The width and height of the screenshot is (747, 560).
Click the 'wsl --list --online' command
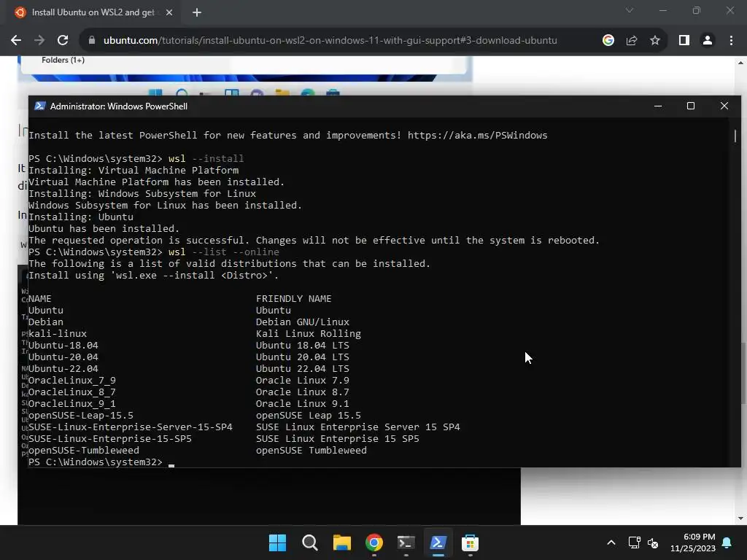pos(223,252)
